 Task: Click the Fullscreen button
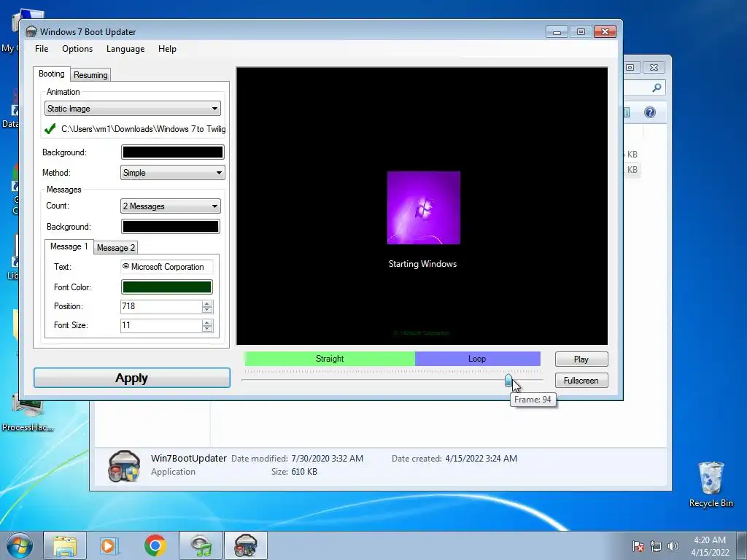pos(581,381)
